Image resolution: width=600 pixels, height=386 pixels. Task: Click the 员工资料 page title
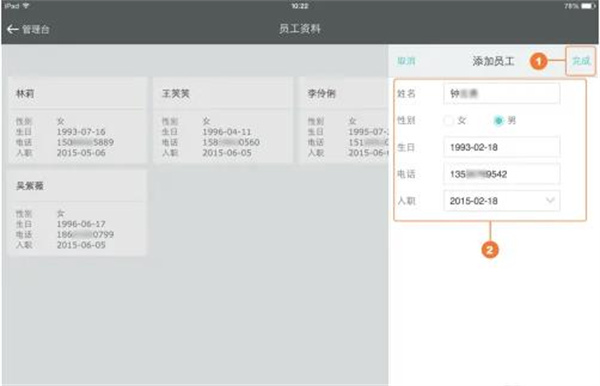click(300, 29)
